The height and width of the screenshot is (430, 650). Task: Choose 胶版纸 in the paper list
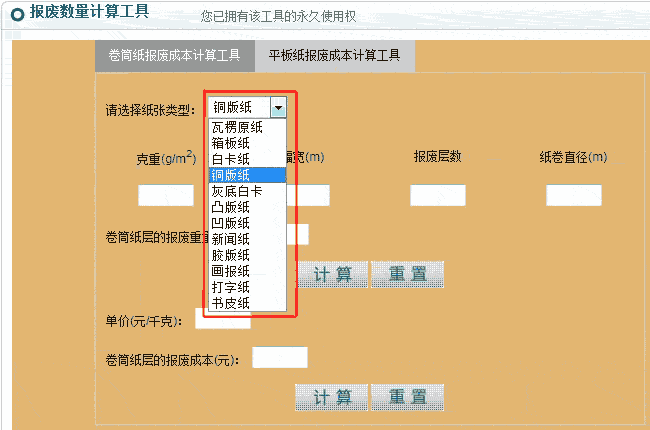click(x=230, y=255)
